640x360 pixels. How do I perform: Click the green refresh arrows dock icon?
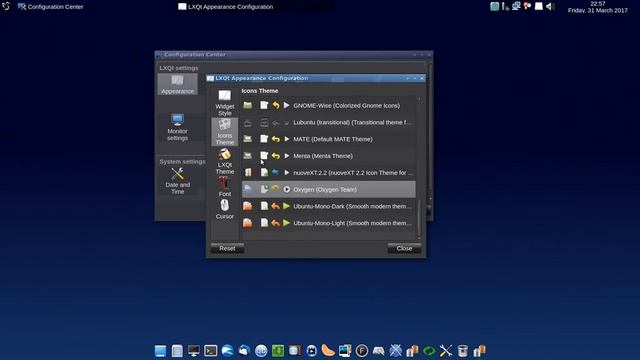[429, 351]
